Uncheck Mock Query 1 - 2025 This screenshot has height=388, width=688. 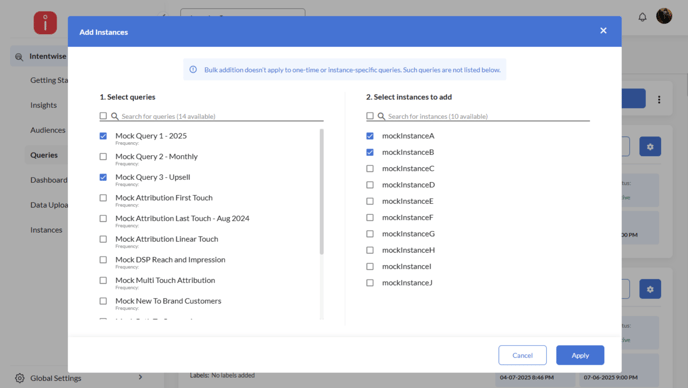pos(103,136)
